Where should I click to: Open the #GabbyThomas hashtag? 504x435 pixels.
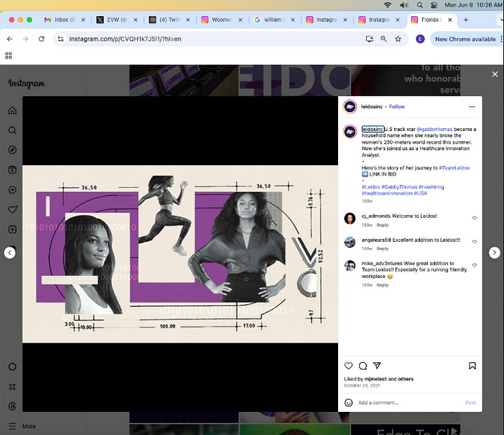[399, 187]
